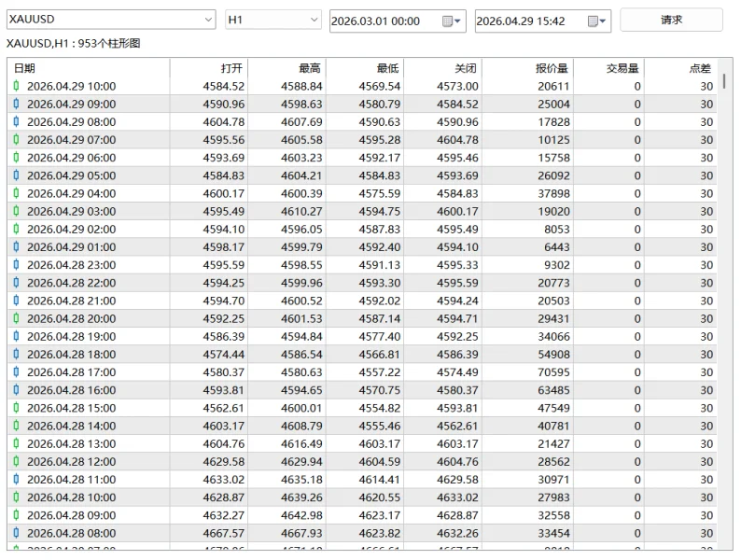Click candle icon for 2026.04.29 05:00
741x560 pixels.
click(16, 175)
